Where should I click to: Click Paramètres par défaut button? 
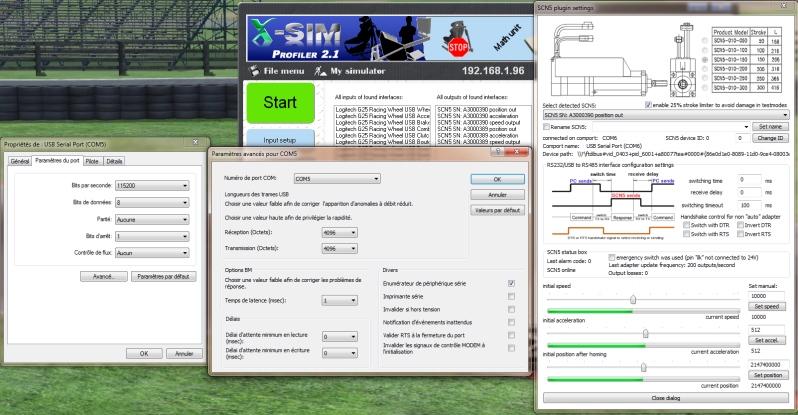pyautogui.click(x=163, y=276)
